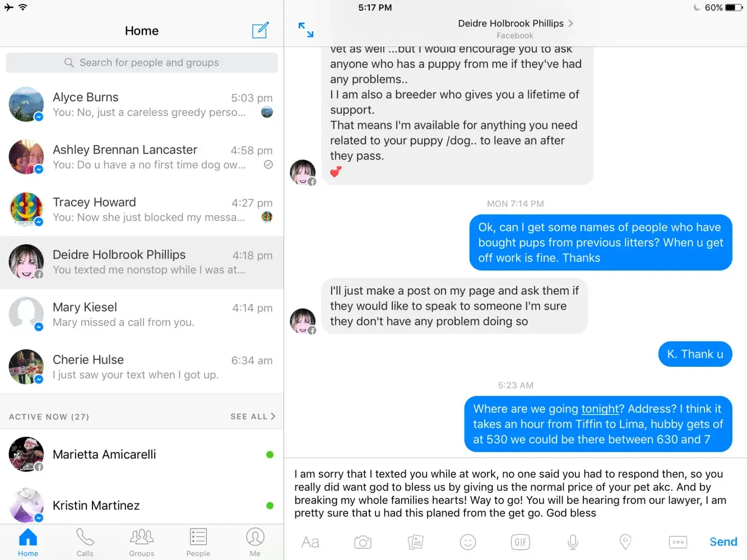Open the camera from message toolbar
Image resolution: width=747 pixels, height=560 pixels.
coord(363,542)
